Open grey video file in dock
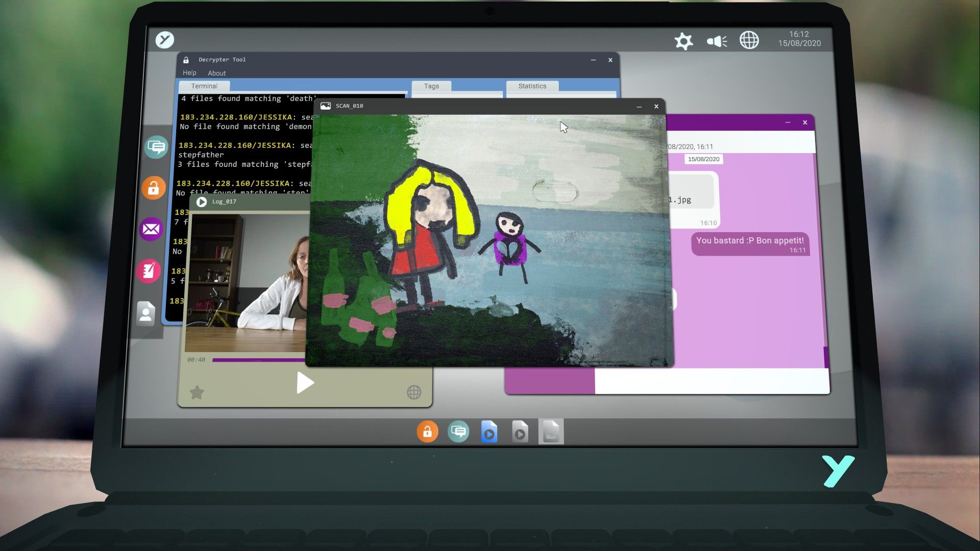The width and height of the screenshot is (980, 551). pyautogui.click(x=520, y=432)
